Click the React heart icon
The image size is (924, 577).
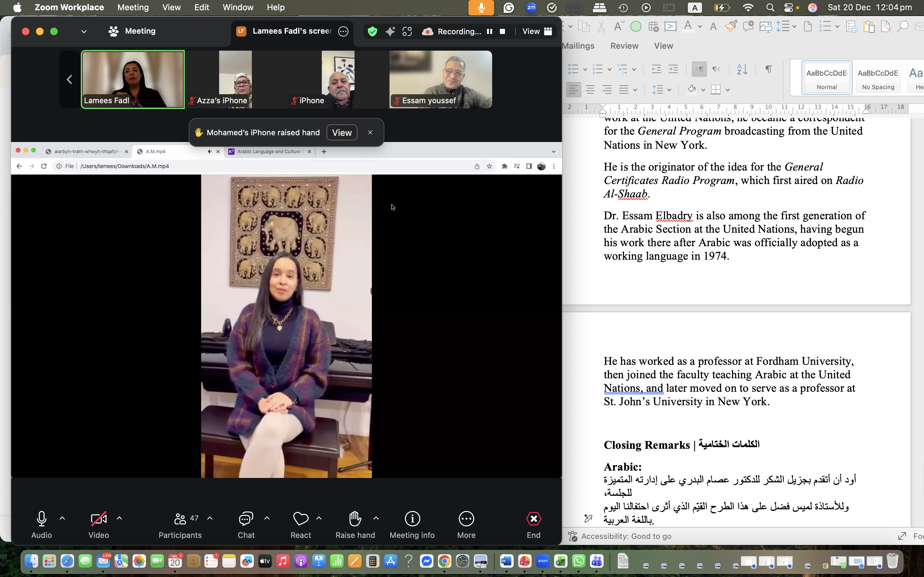tap(301, 519)
